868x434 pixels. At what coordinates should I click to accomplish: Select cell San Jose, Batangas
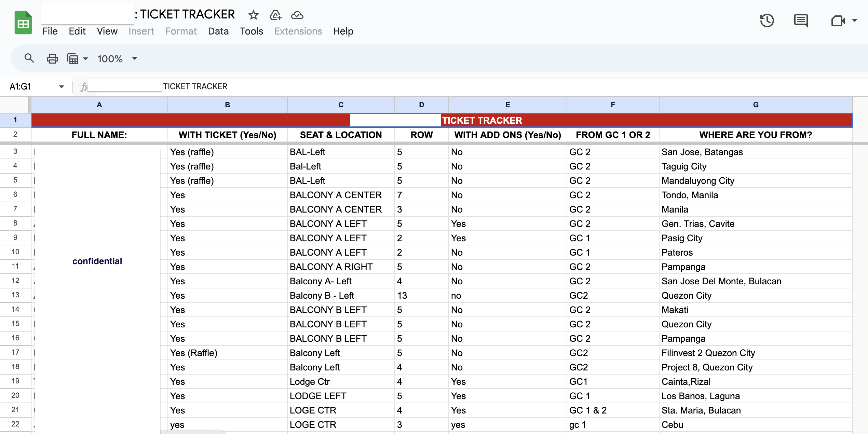click(x=756, y=152)
